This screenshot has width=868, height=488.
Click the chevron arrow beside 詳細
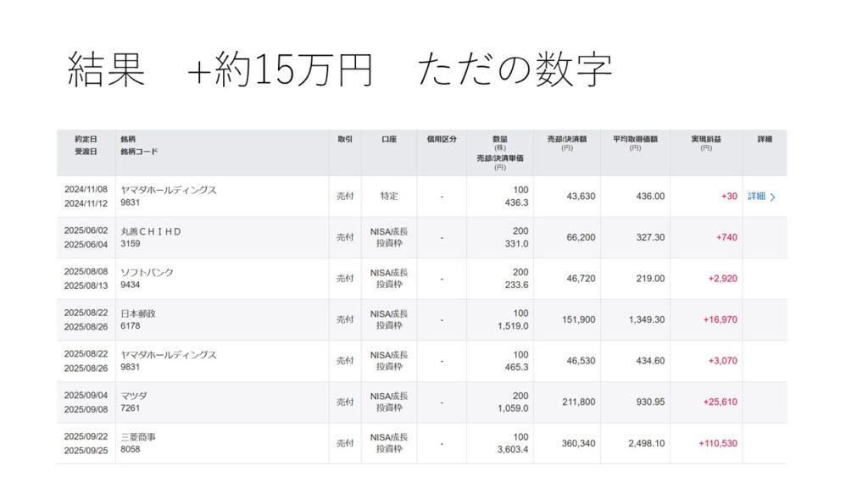pyautogui.click(x=772, y=197)
